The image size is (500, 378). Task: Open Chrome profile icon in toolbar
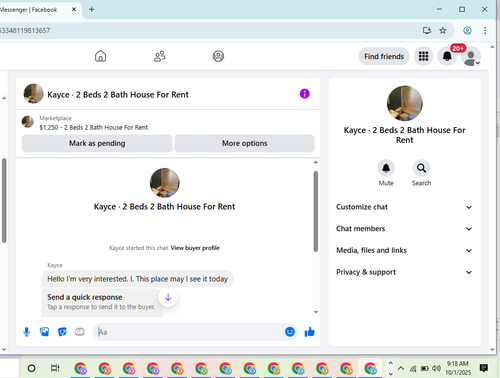(467, 31)
